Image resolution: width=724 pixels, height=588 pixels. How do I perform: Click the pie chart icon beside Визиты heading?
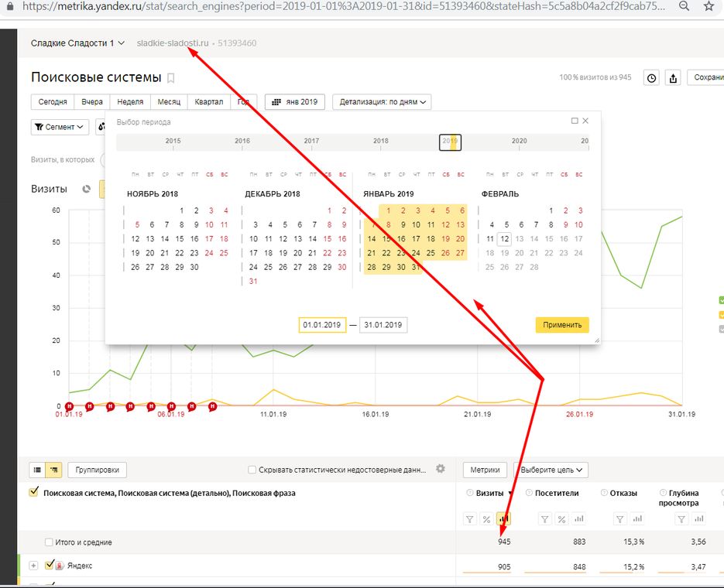click(87, 189)
